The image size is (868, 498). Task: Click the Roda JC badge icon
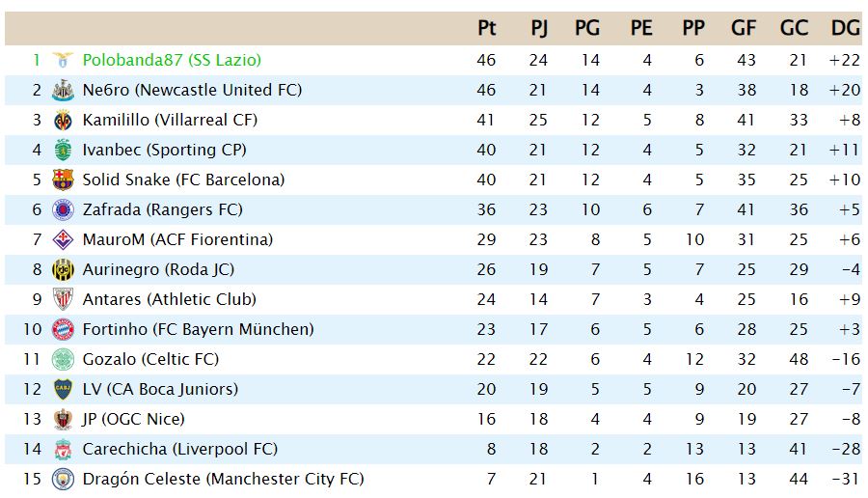63,269
